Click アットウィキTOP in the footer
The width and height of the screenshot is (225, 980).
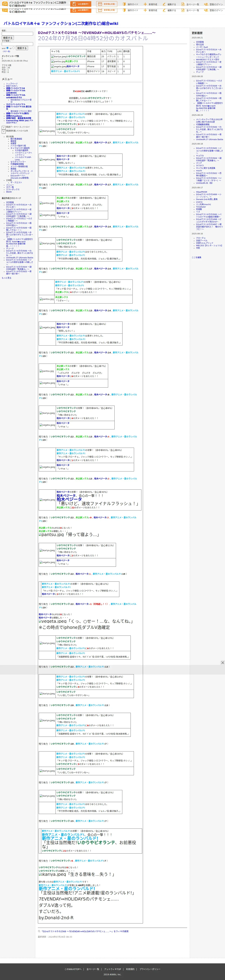[113, 969]
